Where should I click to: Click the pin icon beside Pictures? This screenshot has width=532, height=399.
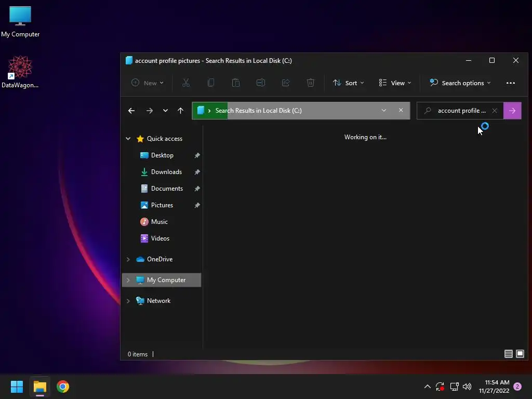[197, 205]
